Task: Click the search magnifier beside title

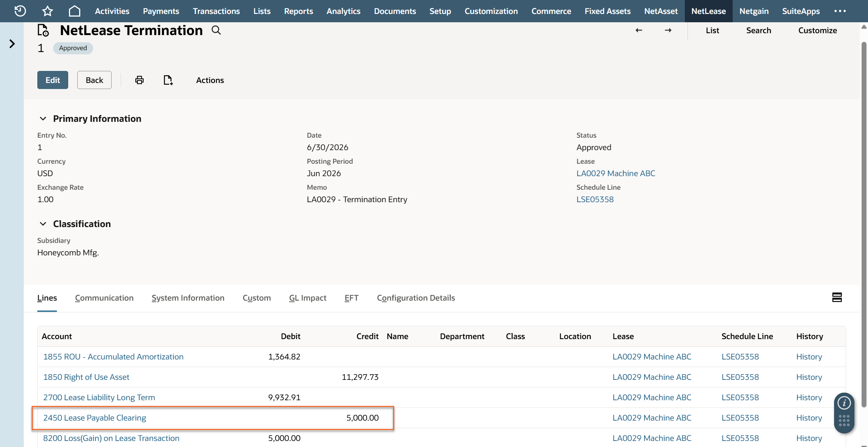Action: (216, 30)
